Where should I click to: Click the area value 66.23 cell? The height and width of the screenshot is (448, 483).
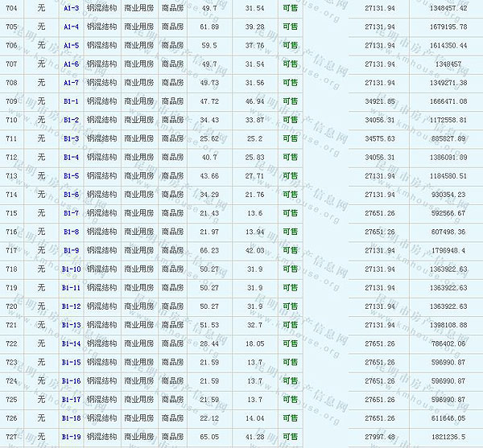pyautogui.click(x=209, y=250)
